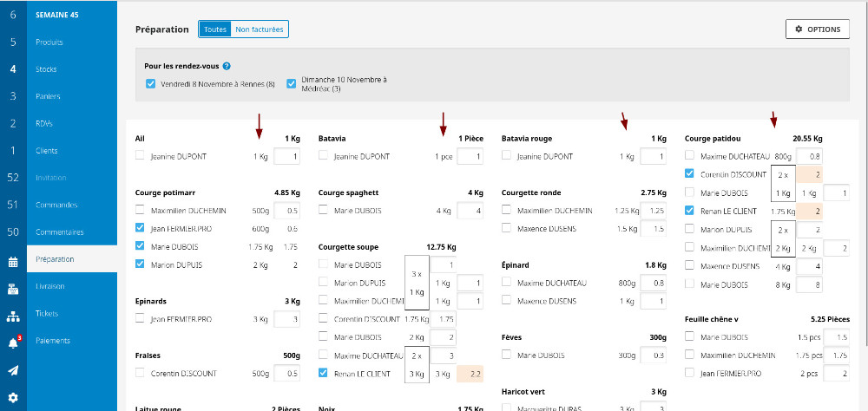Check Jeanine DUPONT under Ail
The width and height of the screenshot is (868, 411).
[x=141, y=157]
